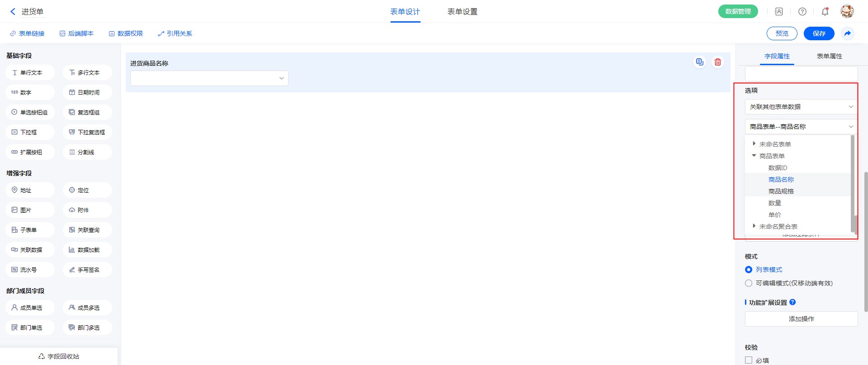
Task: Select the list mode radio button
Action: 749,270
